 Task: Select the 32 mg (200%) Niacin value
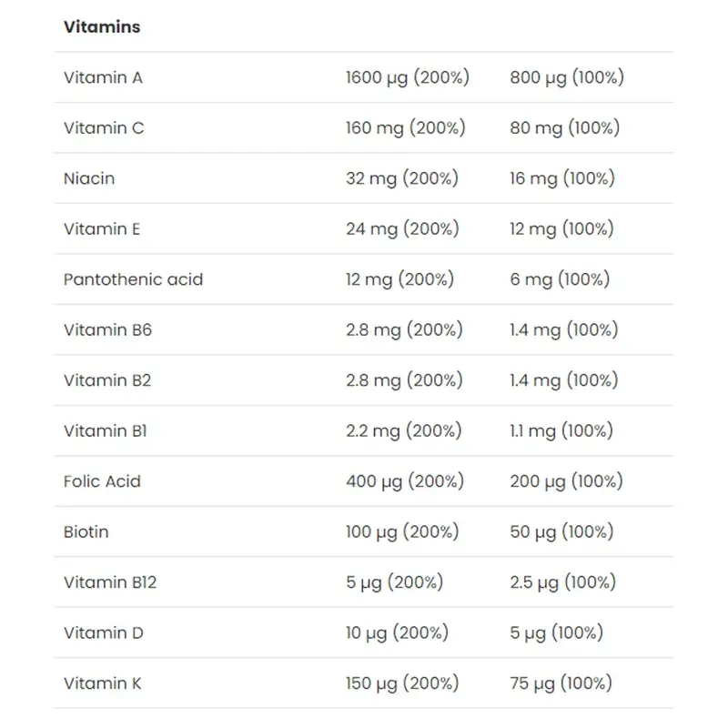point(401,178)
